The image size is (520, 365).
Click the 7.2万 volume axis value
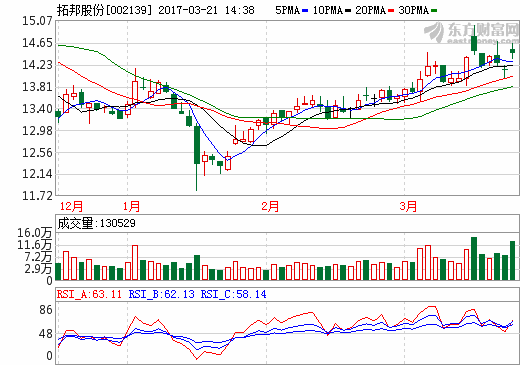[38, 257]
